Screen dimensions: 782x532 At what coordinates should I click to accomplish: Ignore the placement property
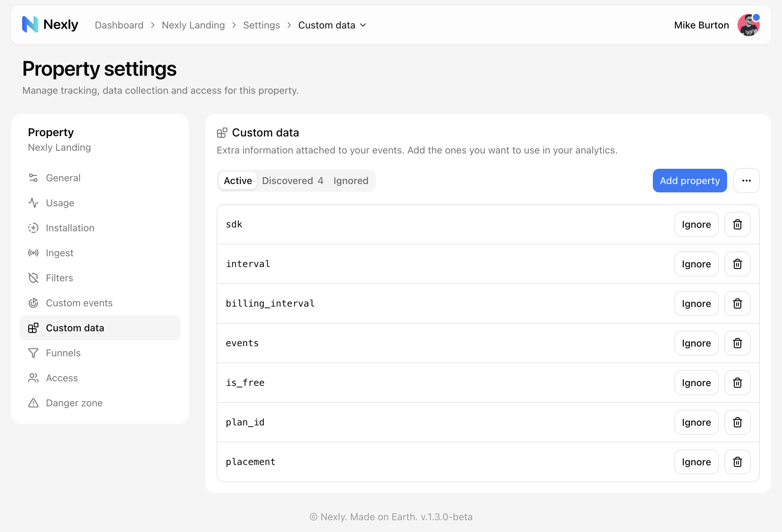(x=696, y=462)
